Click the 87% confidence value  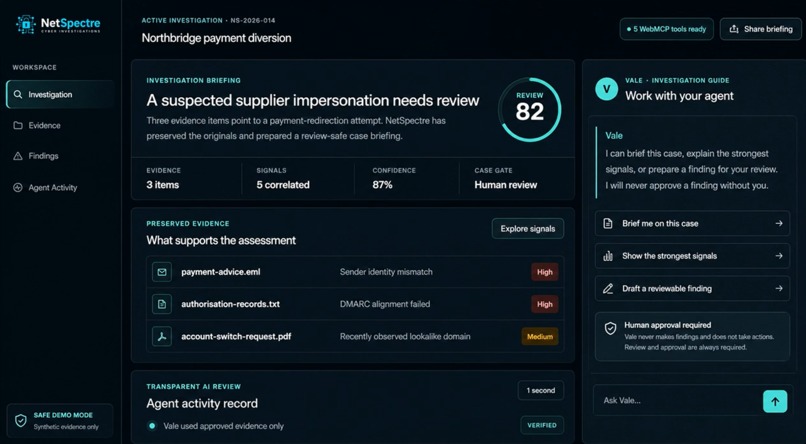click(382, 185)
